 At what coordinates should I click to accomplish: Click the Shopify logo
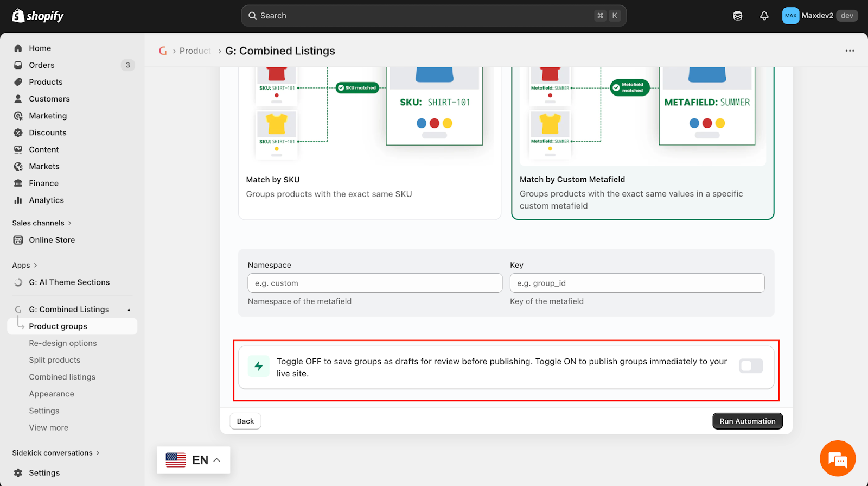pyautogui.click(x=38, y=16)
